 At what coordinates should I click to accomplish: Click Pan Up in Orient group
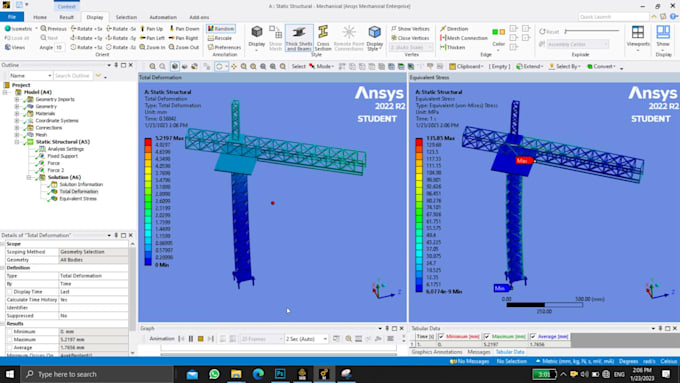tap(151, 29)
